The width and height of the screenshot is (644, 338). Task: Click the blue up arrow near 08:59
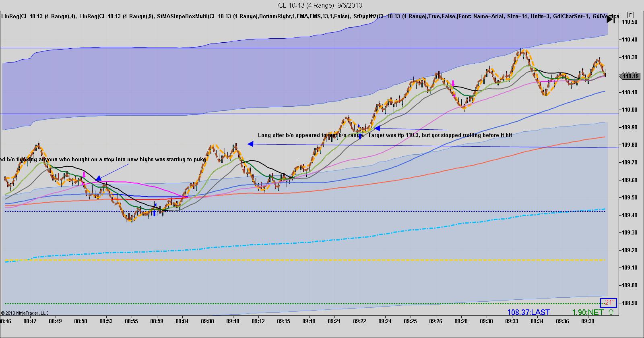(154, 213)
